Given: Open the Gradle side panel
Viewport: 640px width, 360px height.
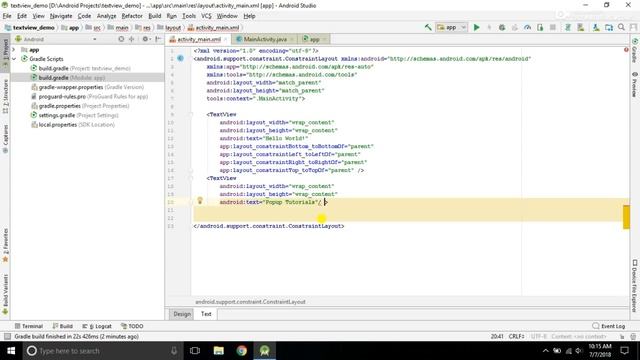Looking at the screenshot, I should [635, 50].
